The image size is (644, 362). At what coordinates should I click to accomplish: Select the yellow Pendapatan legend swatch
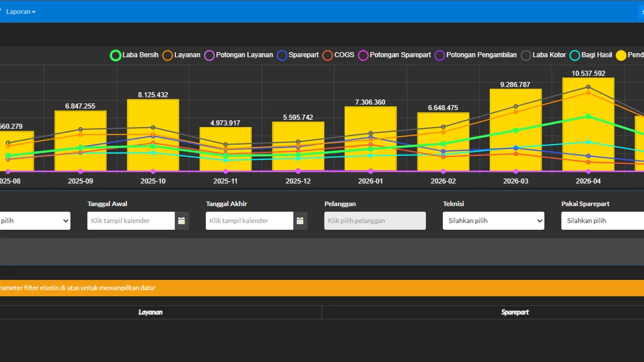click(x=621, y=55)
